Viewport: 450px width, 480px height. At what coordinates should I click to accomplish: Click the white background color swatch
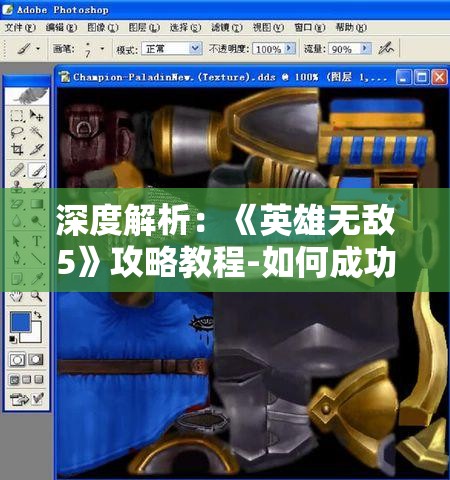pos(36,337)
